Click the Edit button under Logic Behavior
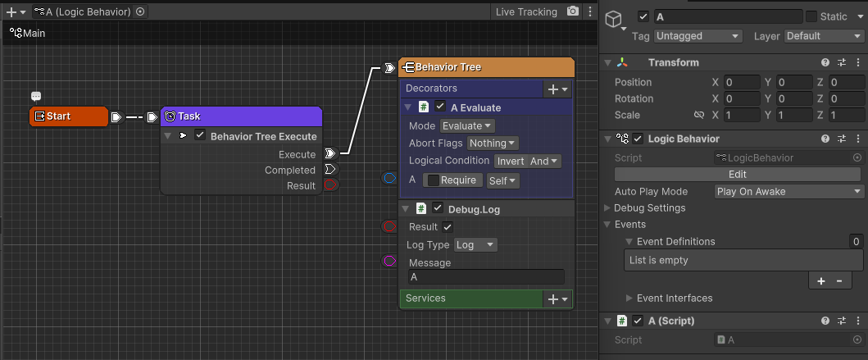The image size is (868, 360). 737,175
